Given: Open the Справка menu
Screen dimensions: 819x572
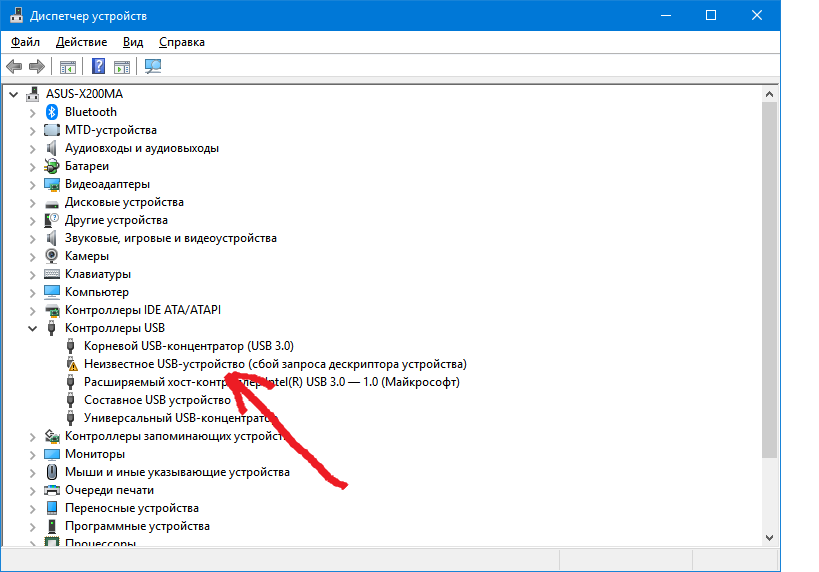Looking at the screenshot, I should pos(182,42).
